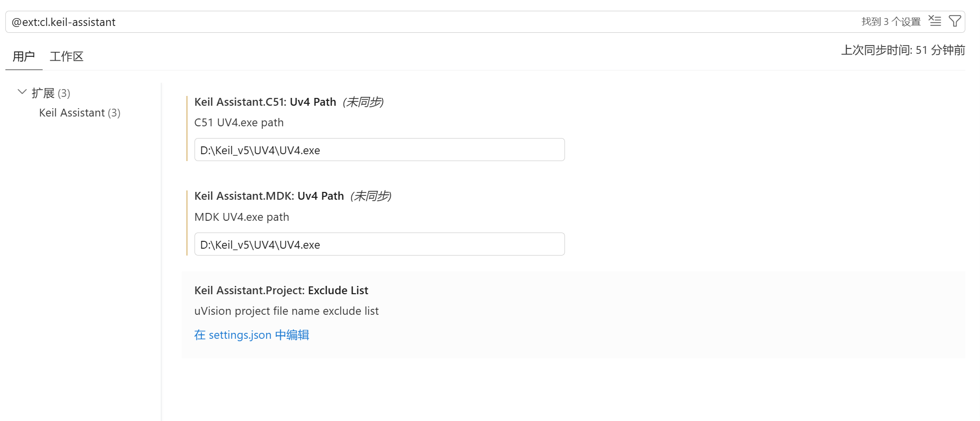Select the 用户 settings tab
980x421 pixels.
(x=24, y=56)
